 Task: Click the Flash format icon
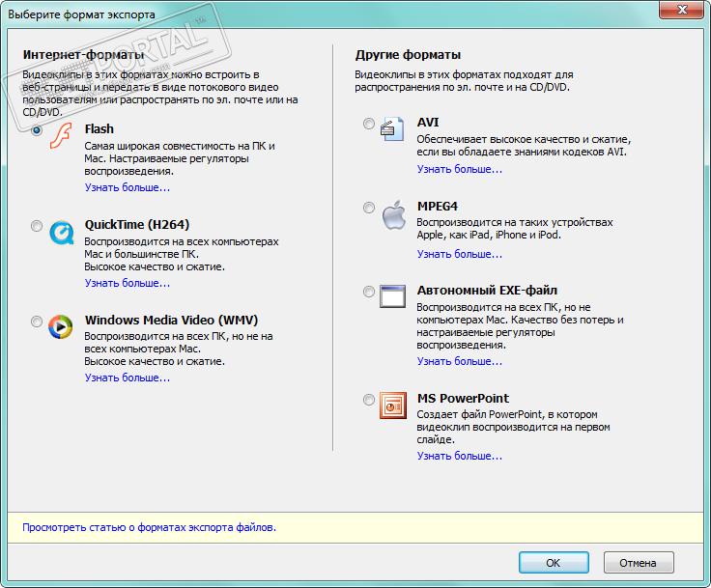[61, 135]
